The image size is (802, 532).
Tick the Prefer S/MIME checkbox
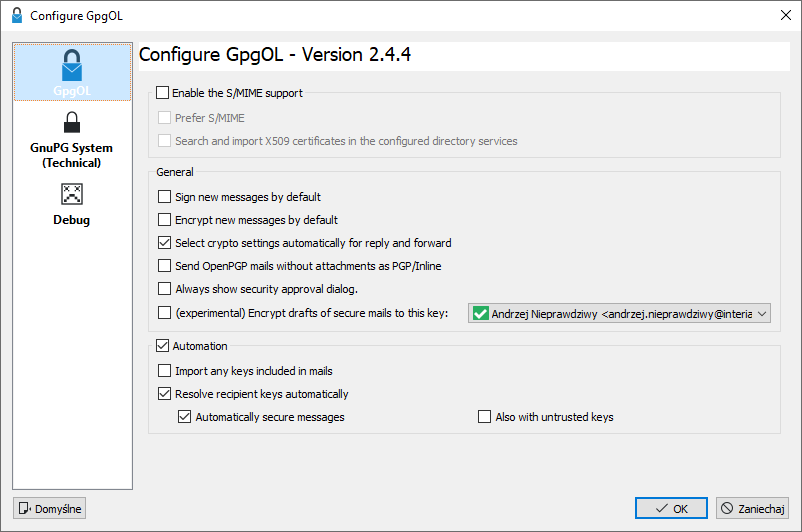(164, 118)
